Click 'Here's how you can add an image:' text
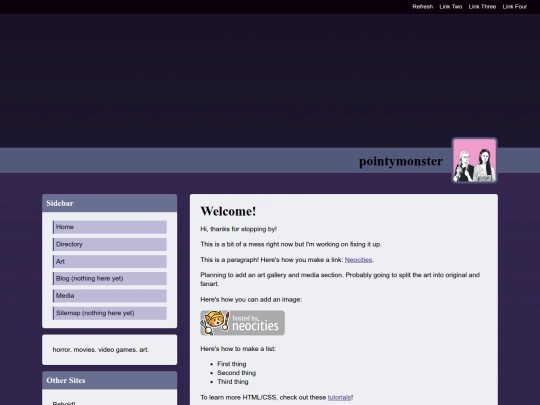540x405 pixels. point(251,299)
